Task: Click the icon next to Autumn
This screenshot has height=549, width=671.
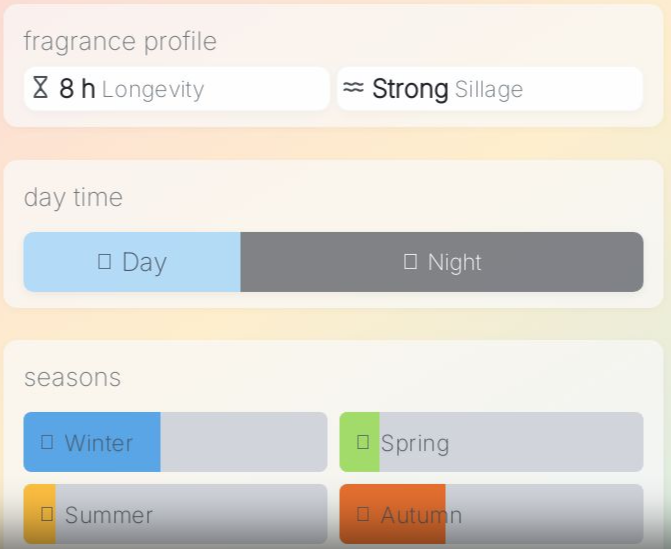Action: 363,514
